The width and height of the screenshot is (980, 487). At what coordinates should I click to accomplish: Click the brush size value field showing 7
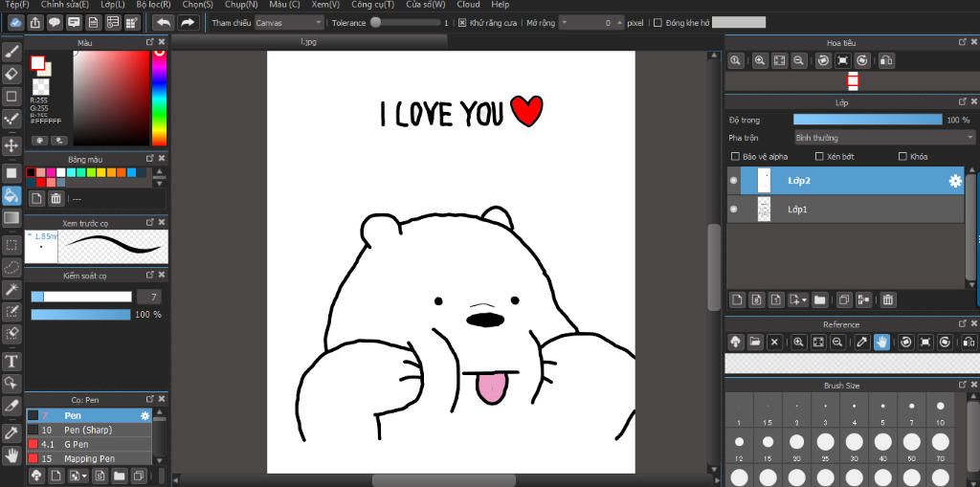click(148, 297)
